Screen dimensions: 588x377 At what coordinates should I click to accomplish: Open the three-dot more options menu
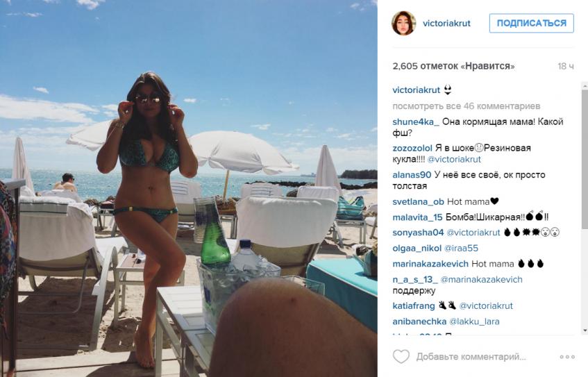[567, 357]
